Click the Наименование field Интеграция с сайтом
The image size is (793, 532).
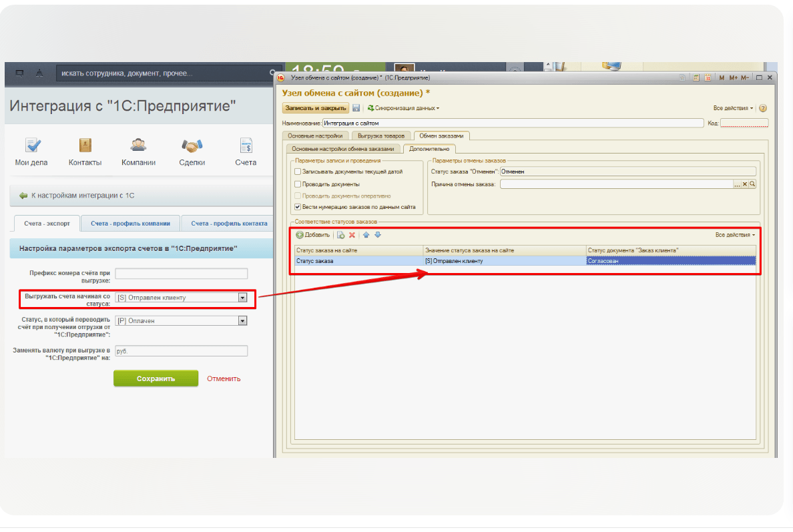tap(513, 123)
